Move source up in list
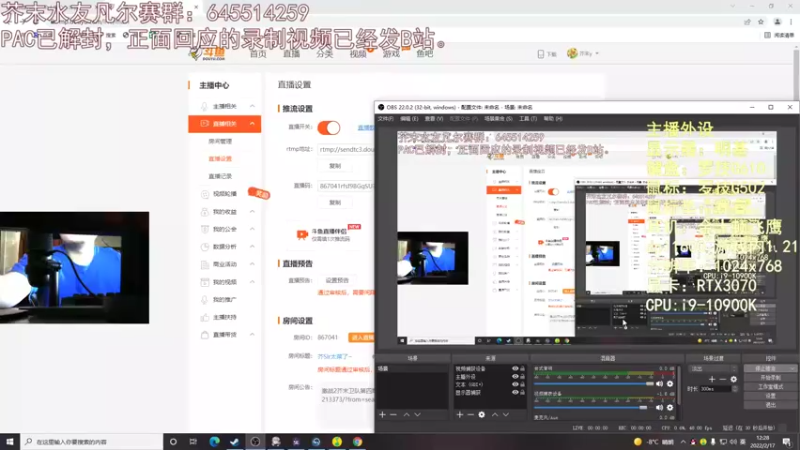800x450 pixels. 495,415
